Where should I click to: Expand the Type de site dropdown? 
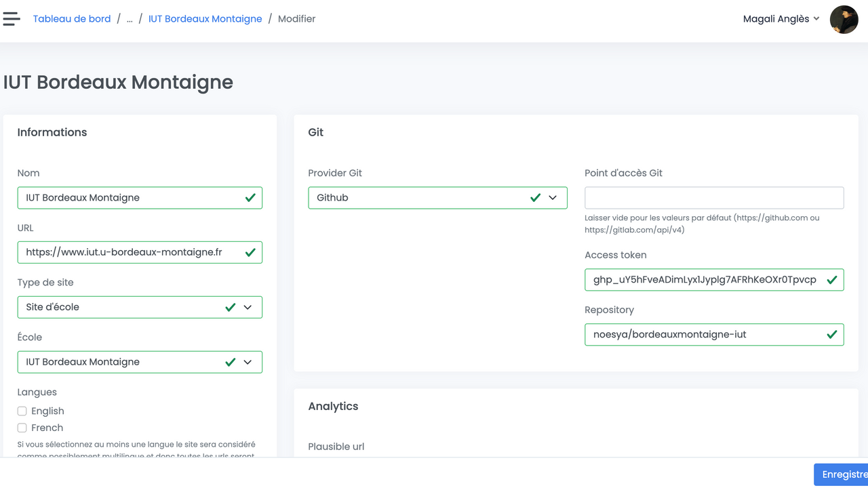point(248,308)
